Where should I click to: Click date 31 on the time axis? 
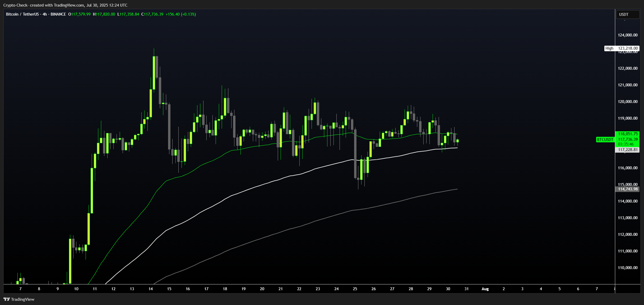coord(467,289)
